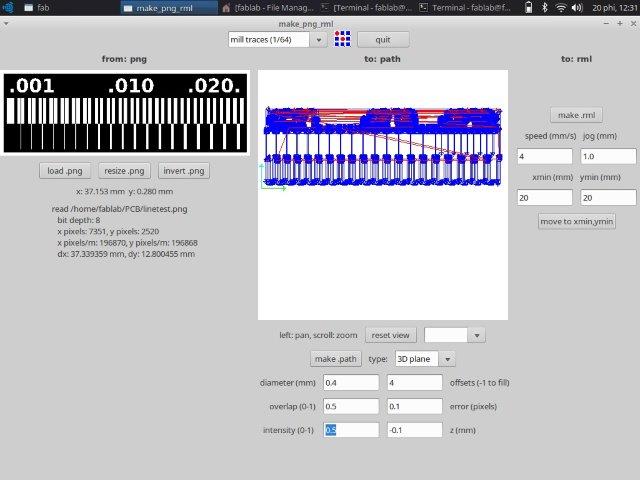Image resolution: width=640 pixels, height=480 pixels.
Task: Switch to the bracketed Terminal taskbar window
Action: [x=367, y=8]
